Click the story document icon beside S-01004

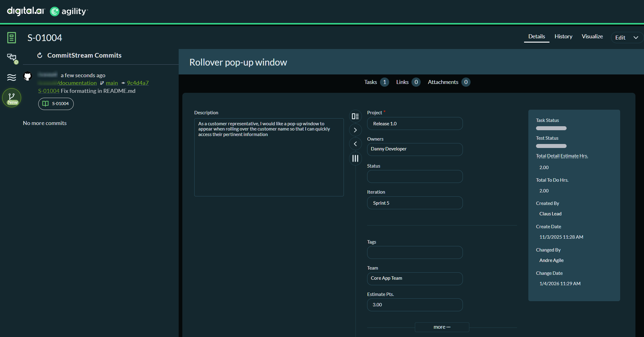coord(12,38)
